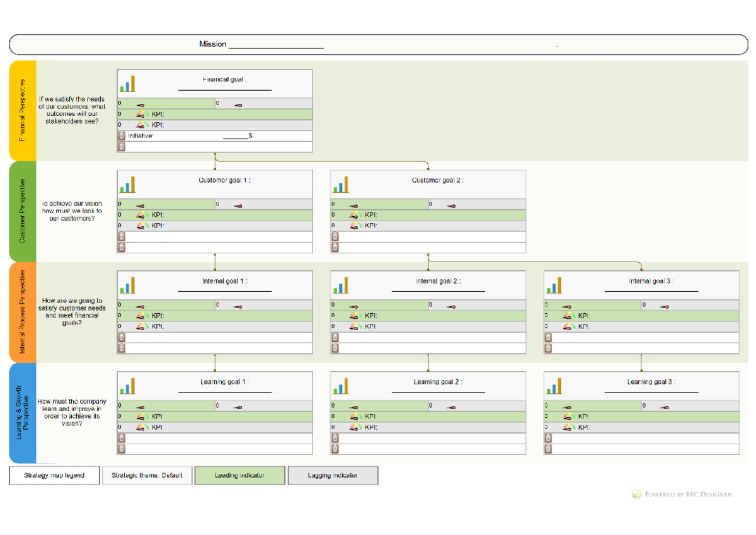Click the bar chart icon beside Customer goal 2

pyautogui.click(x=341, y=185)
